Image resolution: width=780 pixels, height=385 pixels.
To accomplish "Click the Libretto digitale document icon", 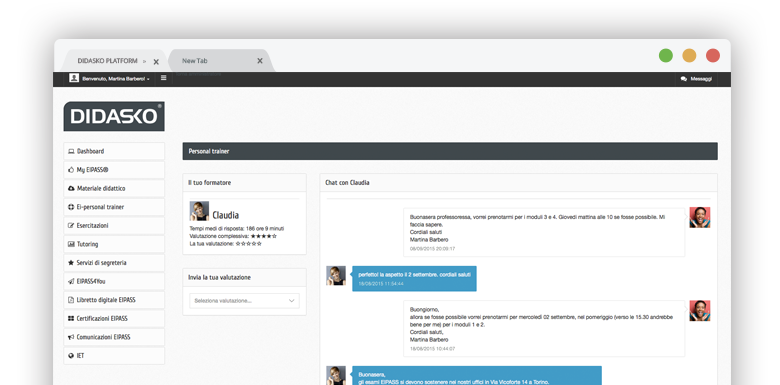I will pyautogui.click(x=71, y=300).
